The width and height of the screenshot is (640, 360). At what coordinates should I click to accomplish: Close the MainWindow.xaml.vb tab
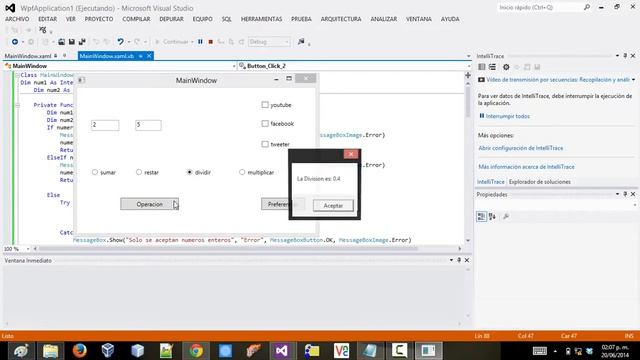[x=149, y=56]
